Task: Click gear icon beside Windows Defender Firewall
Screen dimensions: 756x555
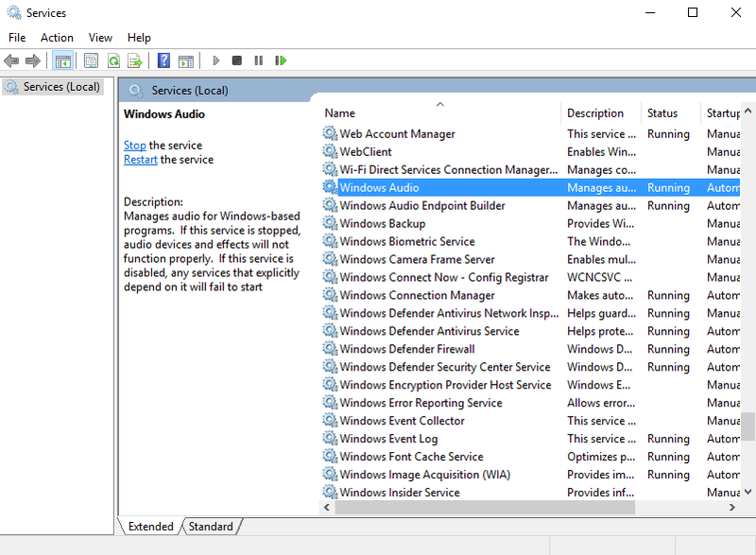Action: point(330,348)
